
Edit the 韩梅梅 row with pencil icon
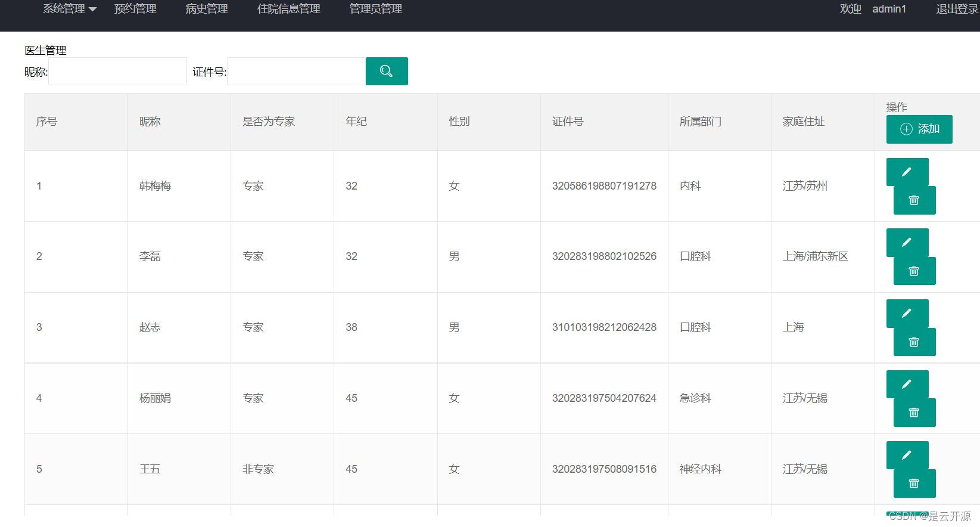click(907, 172)
